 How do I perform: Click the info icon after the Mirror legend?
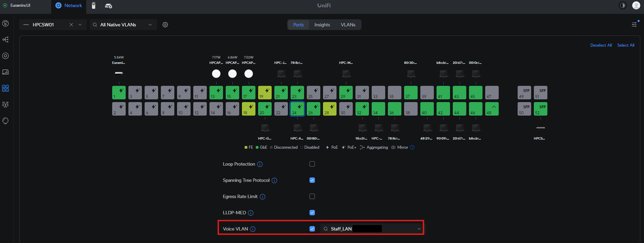[412, 147]
